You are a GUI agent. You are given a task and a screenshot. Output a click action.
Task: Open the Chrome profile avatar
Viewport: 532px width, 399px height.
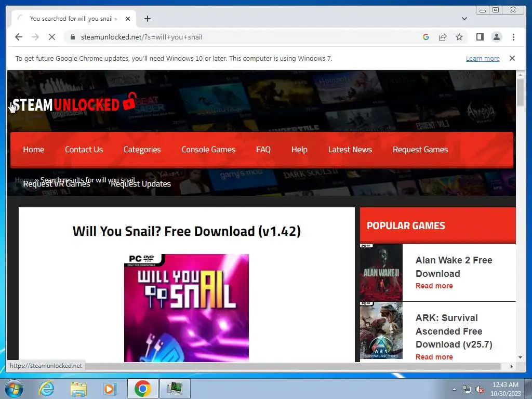497,37
